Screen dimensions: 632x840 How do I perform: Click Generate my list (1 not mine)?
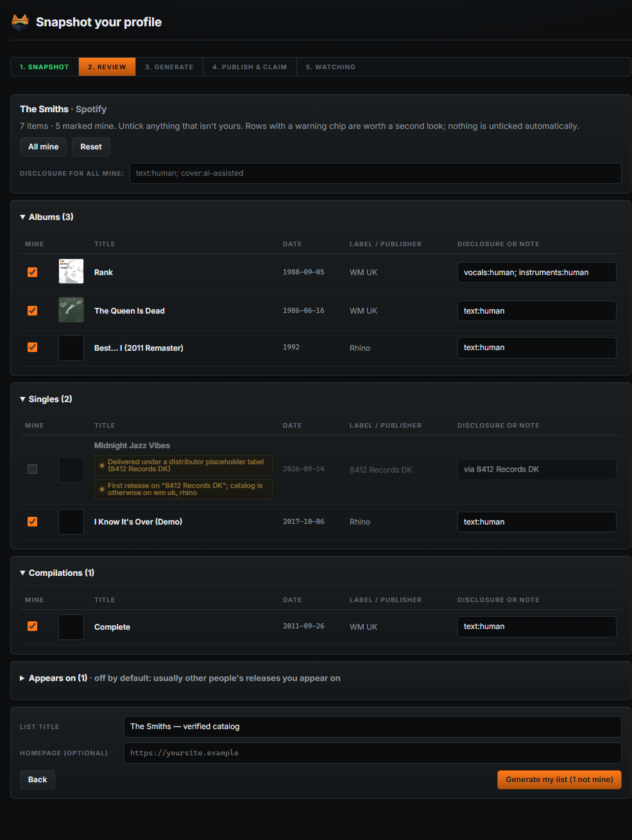559,780
